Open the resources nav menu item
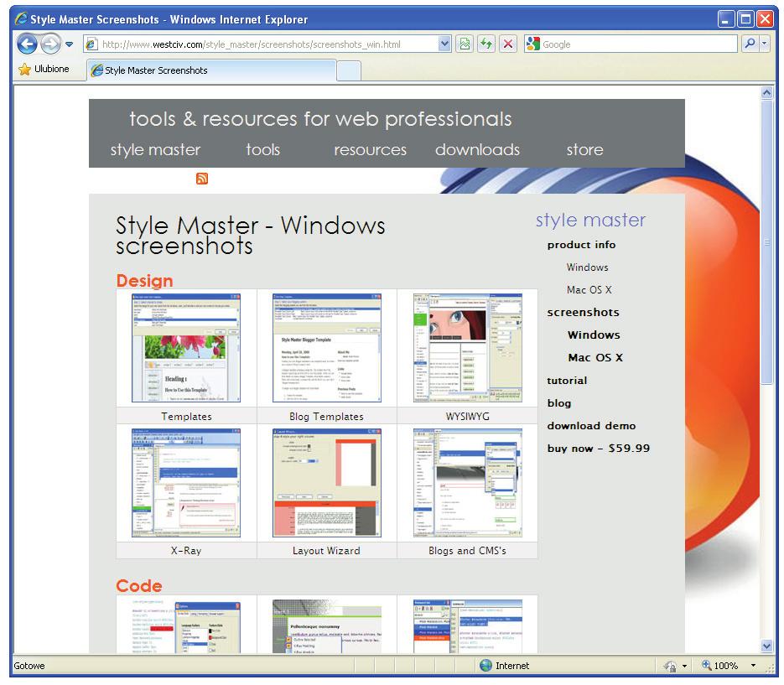784x685 pixels. pos(370,149)
